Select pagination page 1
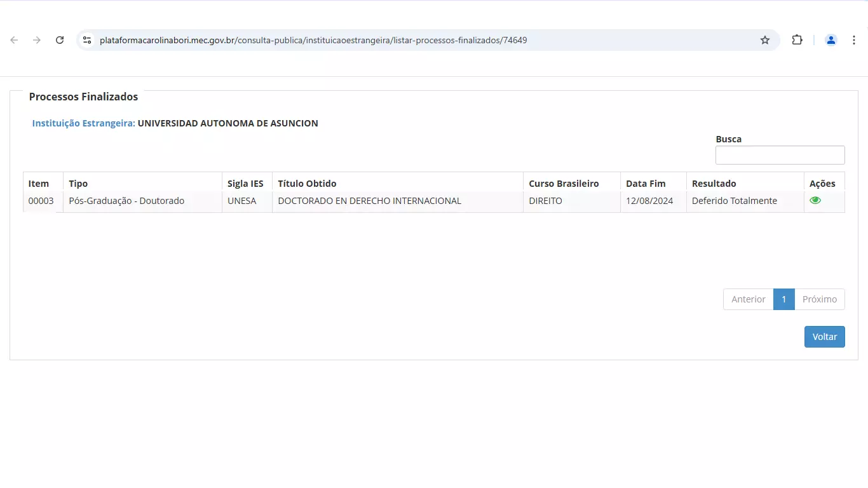This screenshot has width=868, height=488. point(784,299)
